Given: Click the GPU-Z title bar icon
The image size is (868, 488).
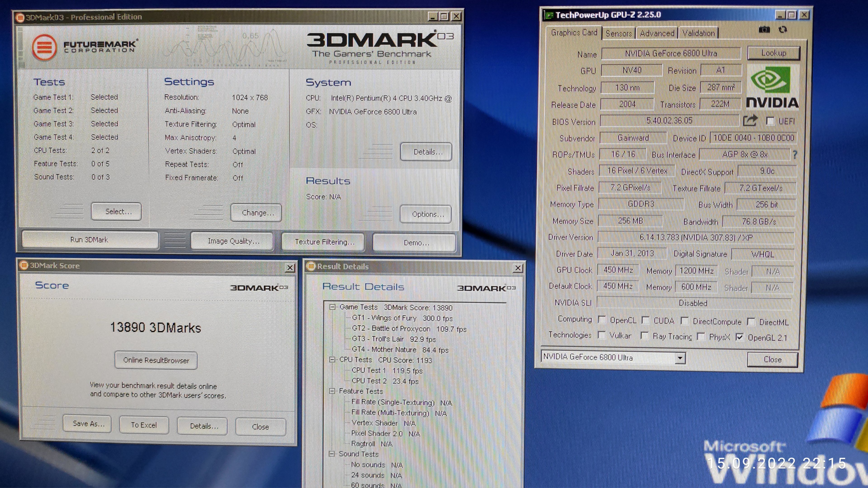Looking at the screenshot, I should (x=549, y=15).
